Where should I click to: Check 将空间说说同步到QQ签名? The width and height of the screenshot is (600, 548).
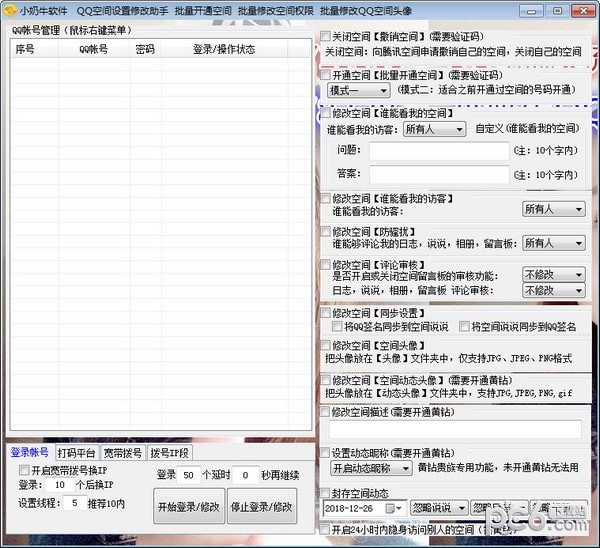pos(464,326)
